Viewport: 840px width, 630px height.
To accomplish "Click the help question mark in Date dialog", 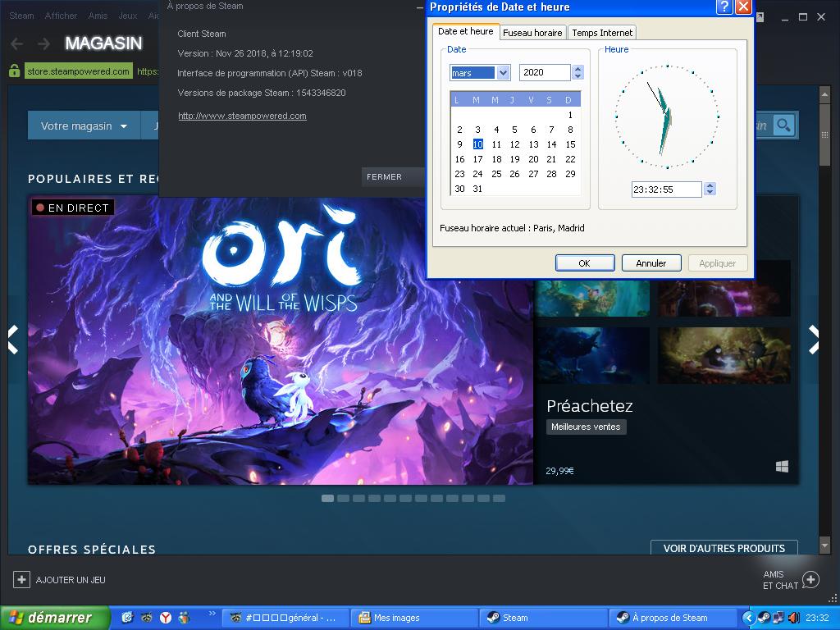I will click(724, 7).
